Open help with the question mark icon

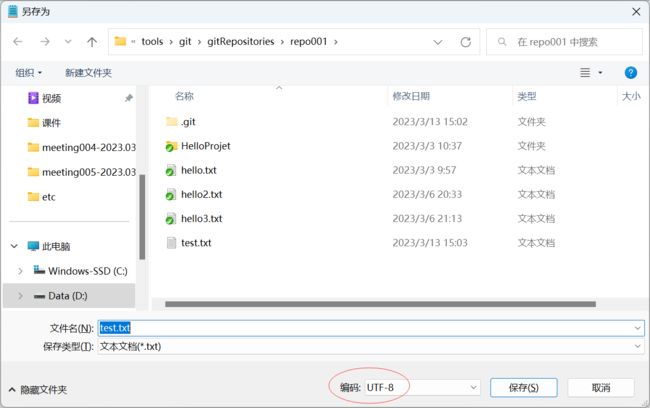click(631, 73)
